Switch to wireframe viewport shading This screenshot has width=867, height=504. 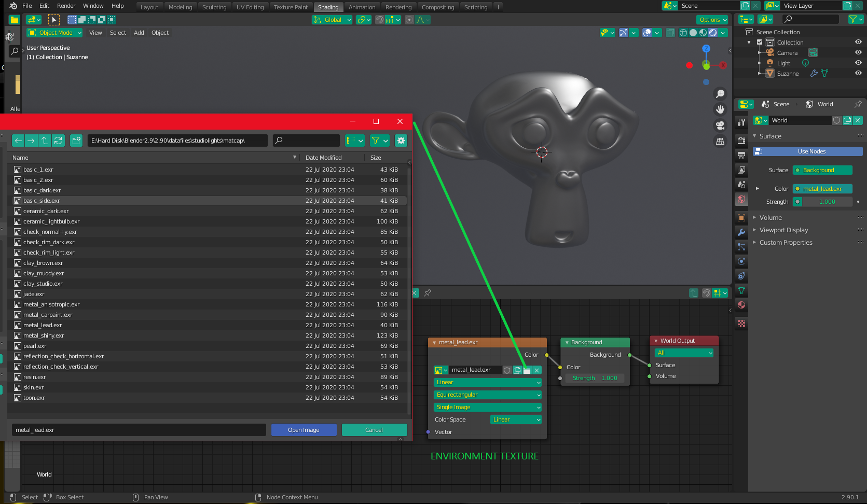[x=683, y=33]
